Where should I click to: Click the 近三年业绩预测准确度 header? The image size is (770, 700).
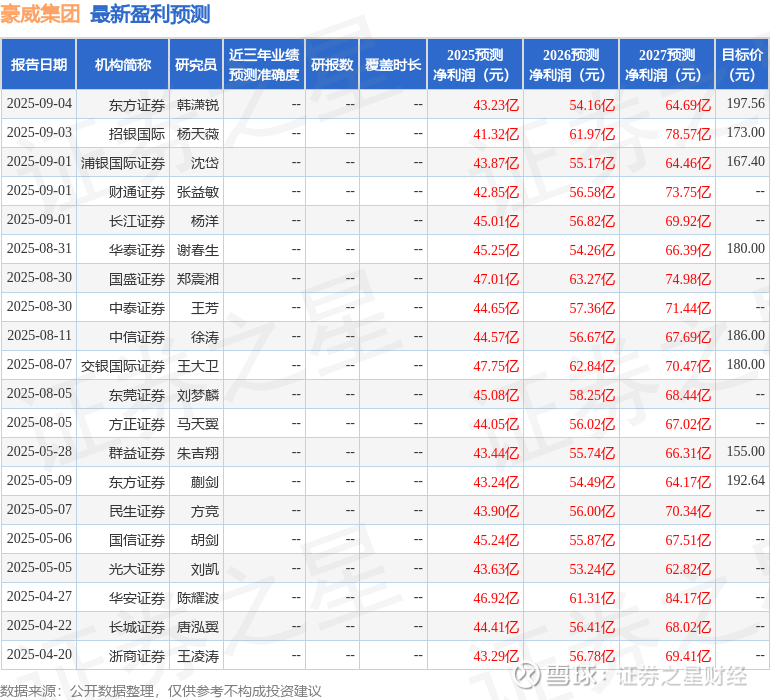[264, 64]
